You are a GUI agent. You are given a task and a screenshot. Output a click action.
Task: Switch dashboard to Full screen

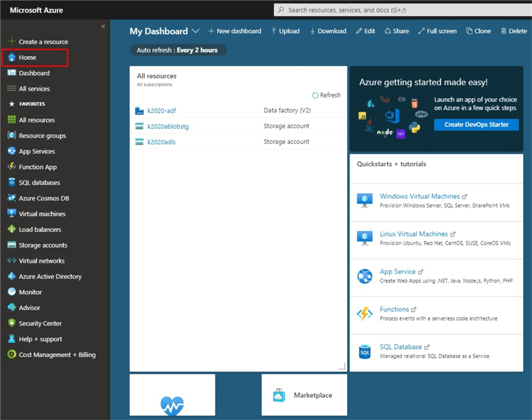[x=437, y=31]
